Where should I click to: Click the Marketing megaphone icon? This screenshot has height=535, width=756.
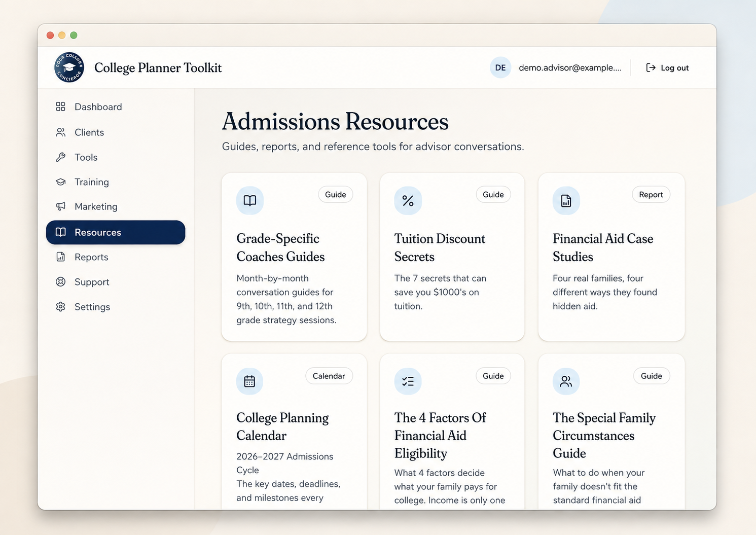tap(61, 206)
